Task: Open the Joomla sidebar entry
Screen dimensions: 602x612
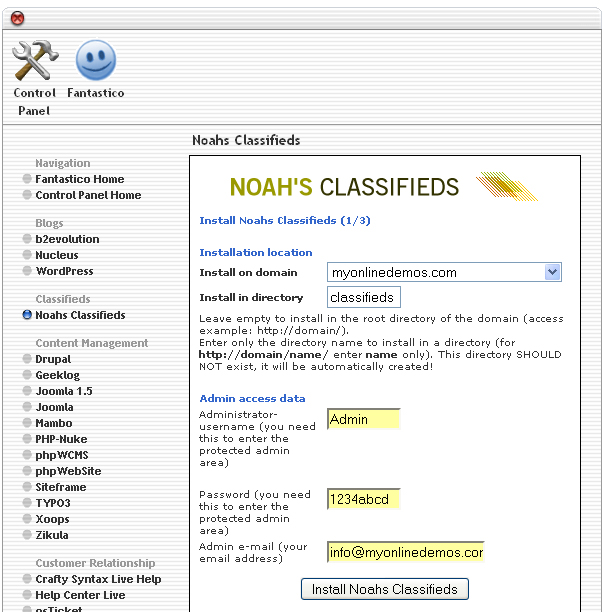Action: pyautogui.click(x=54, y=407)
